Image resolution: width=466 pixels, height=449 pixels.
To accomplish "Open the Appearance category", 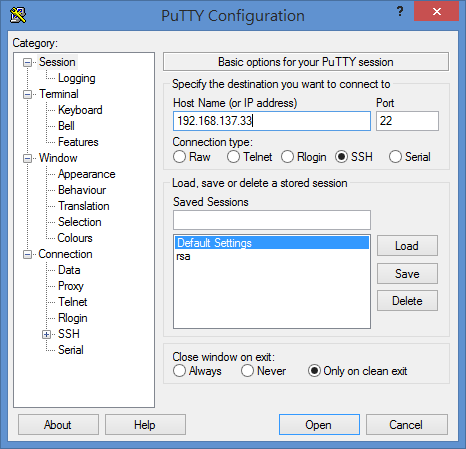I will (x=87, y=174).
